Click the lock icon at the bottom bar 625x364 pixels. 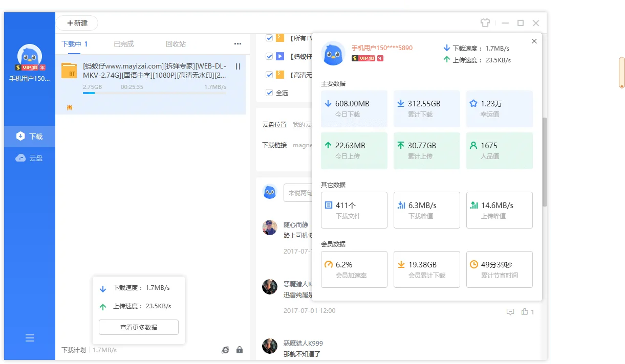click(239, 350)
